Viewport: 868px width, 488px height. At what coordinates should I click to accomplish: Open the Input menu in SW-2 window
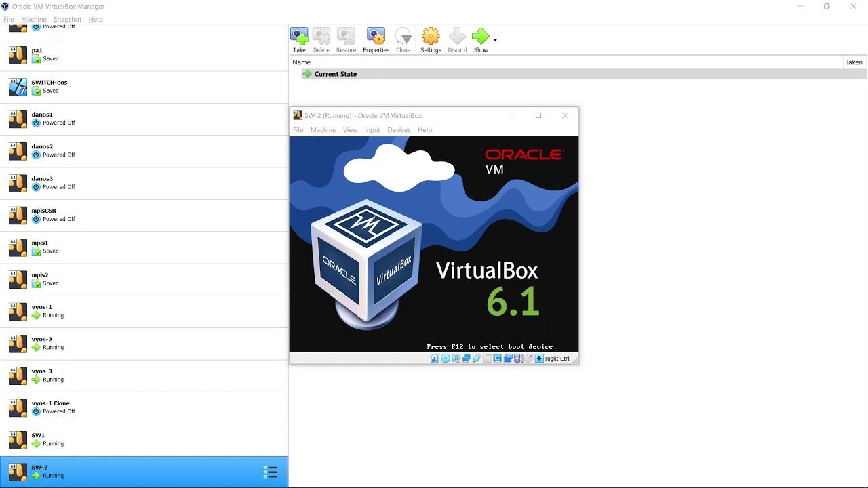372,130
